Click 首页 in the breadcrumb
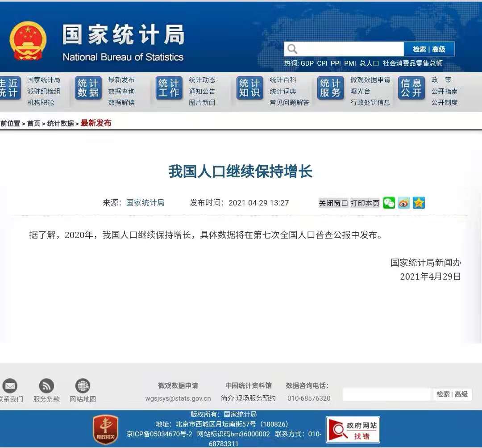482x448 pixels. click(33, 123)
